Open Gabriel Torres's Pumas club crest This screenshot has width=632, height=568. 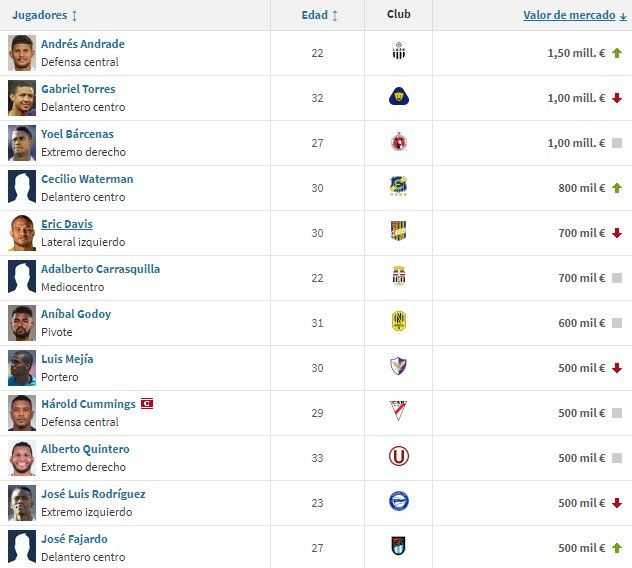click(399, 97)
